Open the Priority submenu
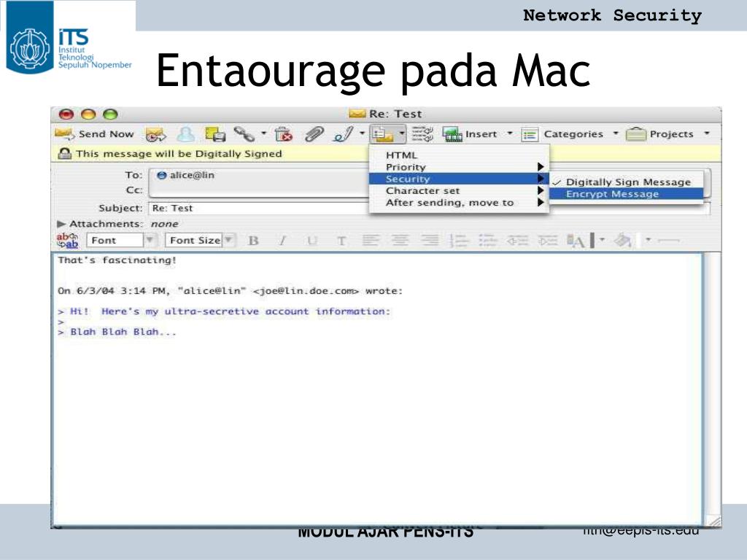This screenshot has height=560, width=747. click(x=459, y=167)
